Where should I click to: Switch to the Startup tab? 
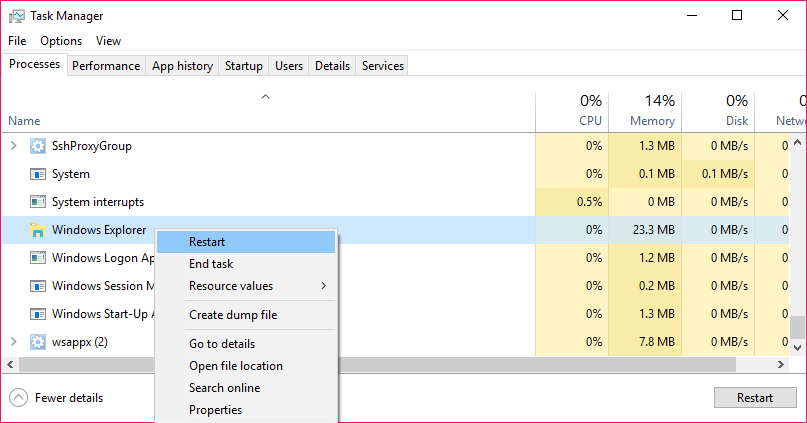click(243, 66)
